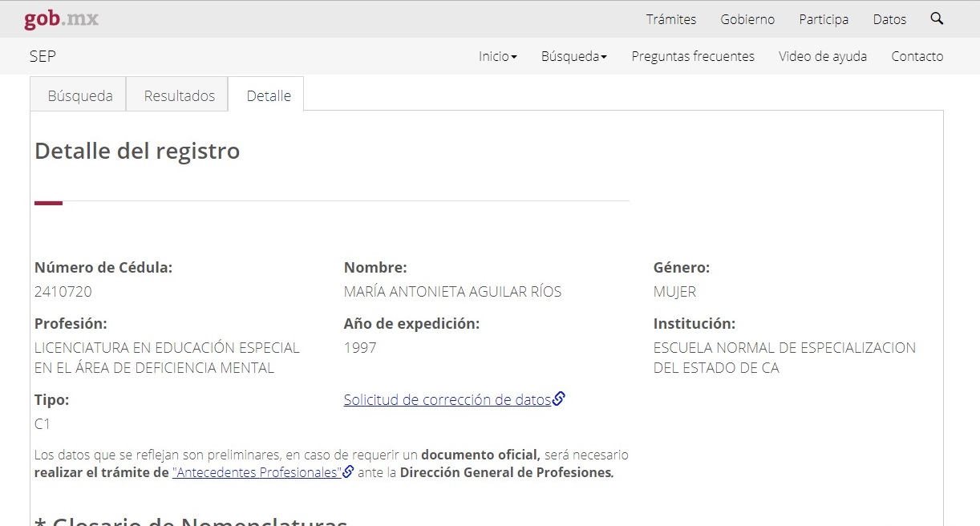980x526 pixels.
Task: Select Participa in the top bar
Action: [824, 19]
